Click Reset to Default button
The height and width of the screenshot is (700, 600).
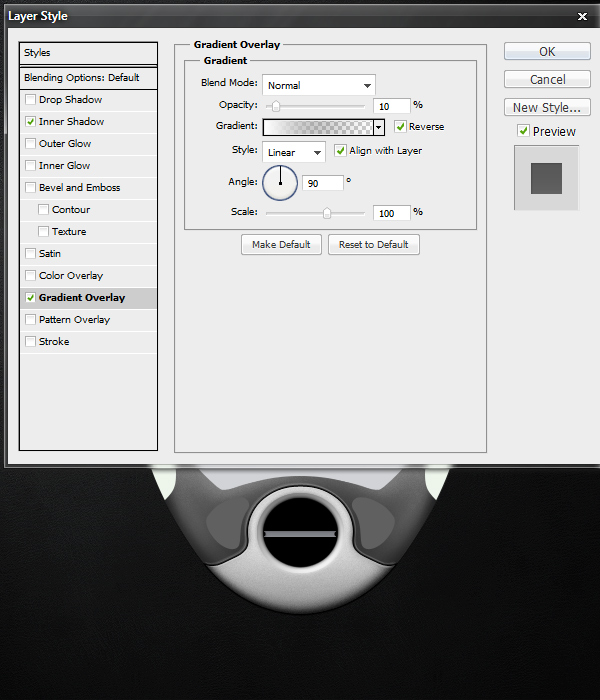[x=374, y=245]
